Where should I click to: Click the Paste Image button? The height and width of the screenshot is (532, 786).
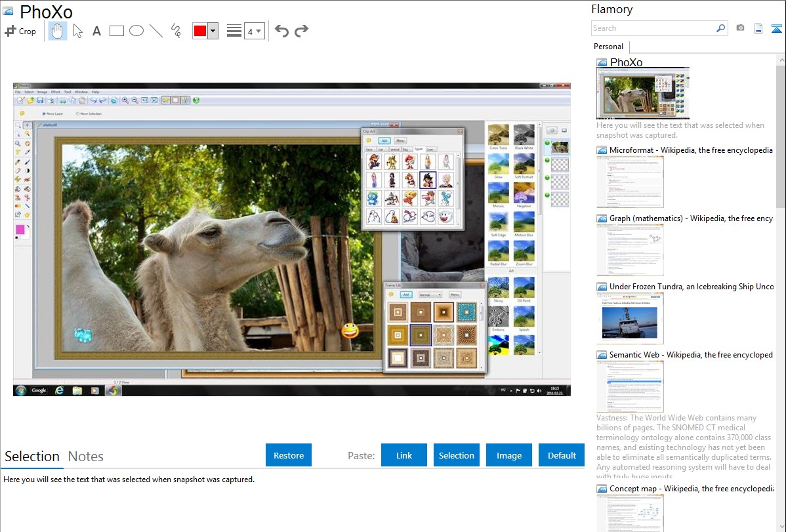pyautogui.click(x=508, y=455)
